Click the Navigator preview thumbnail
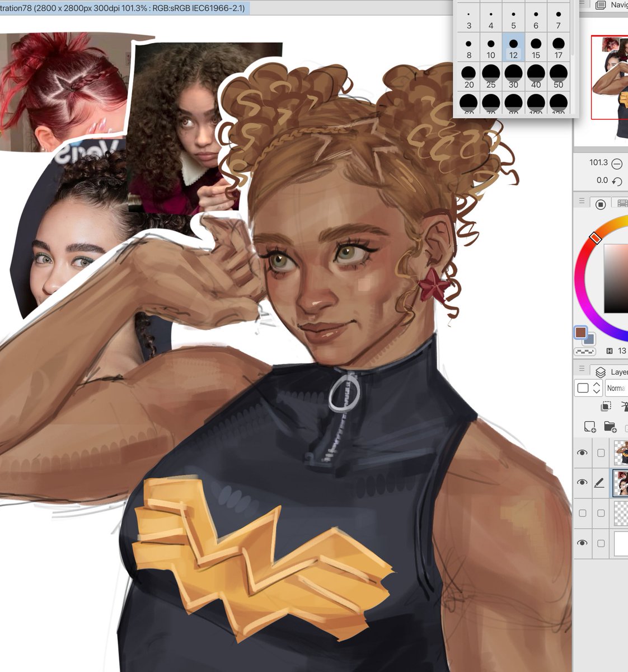Viewport: 628px width, 672px height. tap(610, 77)
